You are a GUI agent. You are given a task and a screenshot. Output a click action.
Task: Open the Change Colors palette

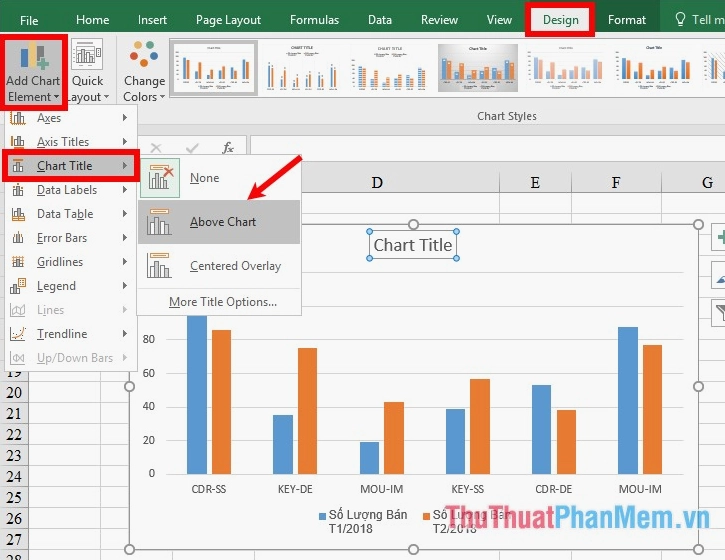pyautogui.click(x=144, y=72)
